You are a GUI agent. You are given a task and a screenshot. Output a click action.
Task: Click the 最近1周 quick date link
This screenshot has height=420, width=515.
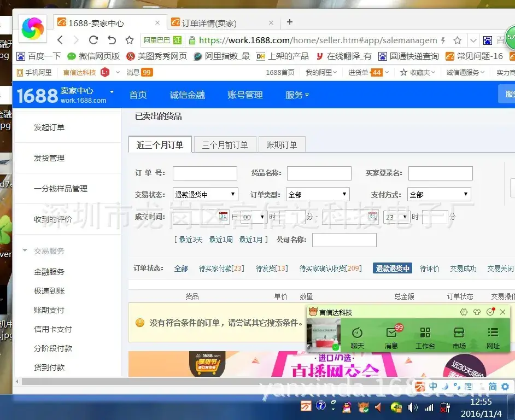[x=221, y=240]
